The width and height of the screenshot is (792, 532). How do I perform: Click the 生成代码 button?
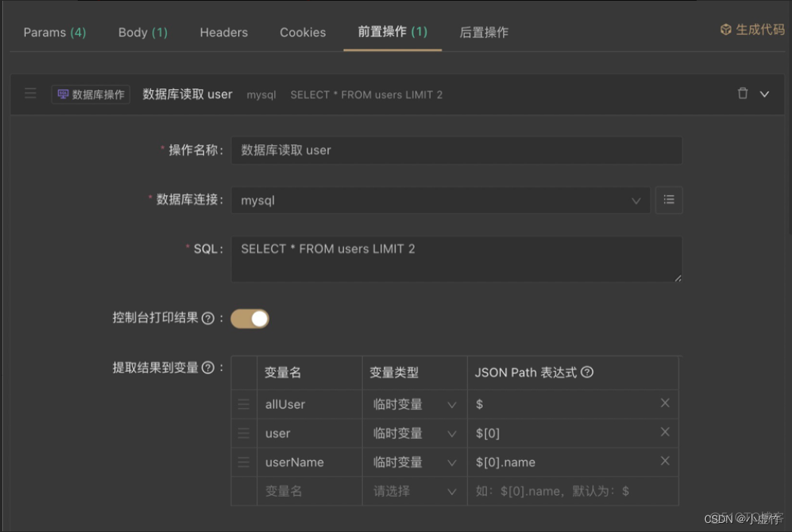point(753,30)
